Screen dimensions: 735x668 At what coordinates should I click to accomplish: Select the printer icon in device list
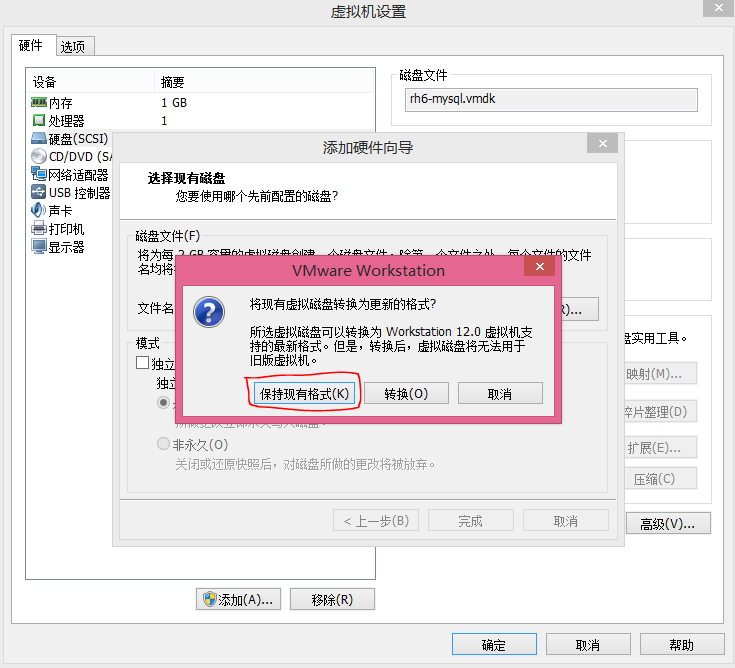point(39,228)
